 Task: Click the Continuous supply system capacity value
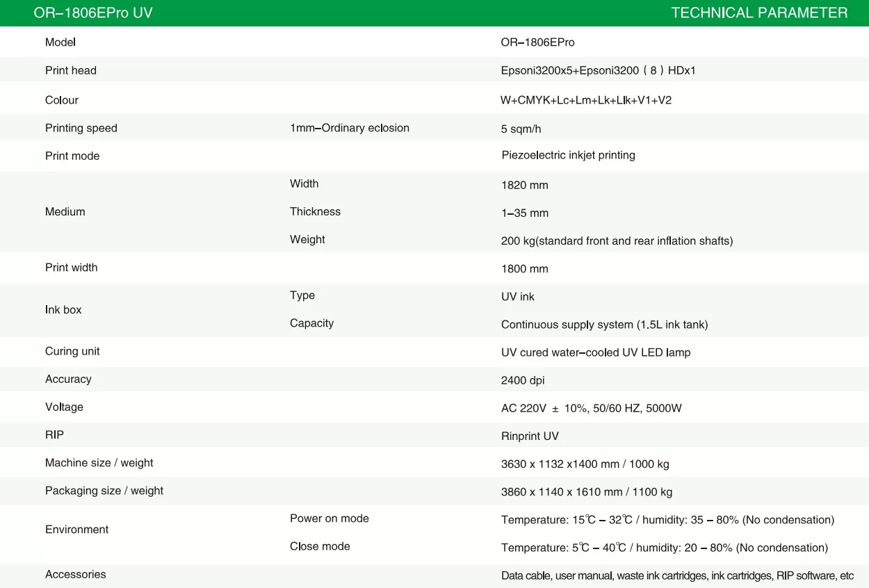(604, 325)
